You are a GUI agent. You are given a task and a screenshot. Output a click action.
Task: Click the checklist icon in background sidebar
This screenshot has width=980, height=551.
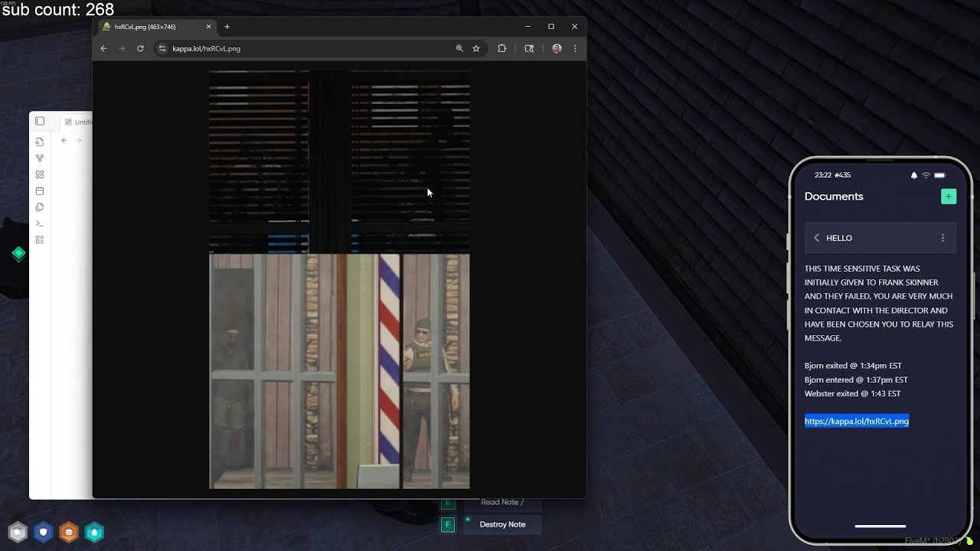pos(40,240)
